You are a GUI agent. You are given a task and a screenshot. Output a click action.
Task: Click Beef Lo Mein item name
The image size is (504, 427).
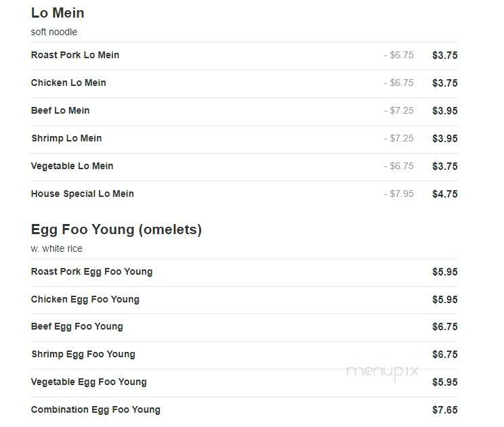tap(60, 110)
